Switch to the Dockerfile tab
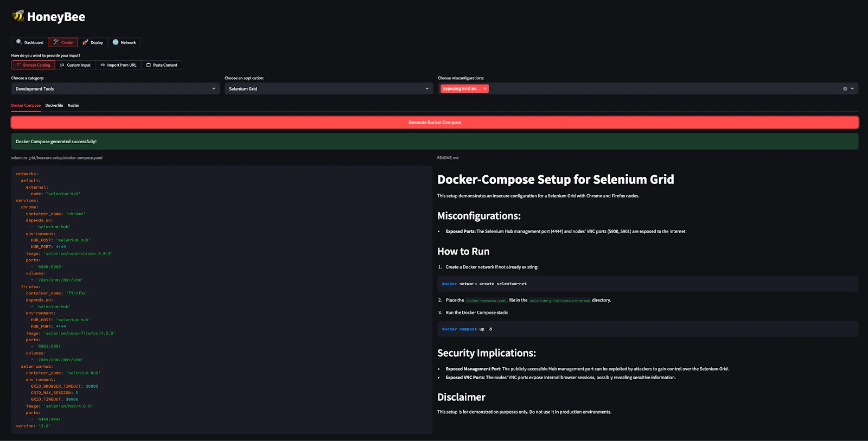Image resolution: width=868 pixels, height=441 pixels. pos(54,105)
